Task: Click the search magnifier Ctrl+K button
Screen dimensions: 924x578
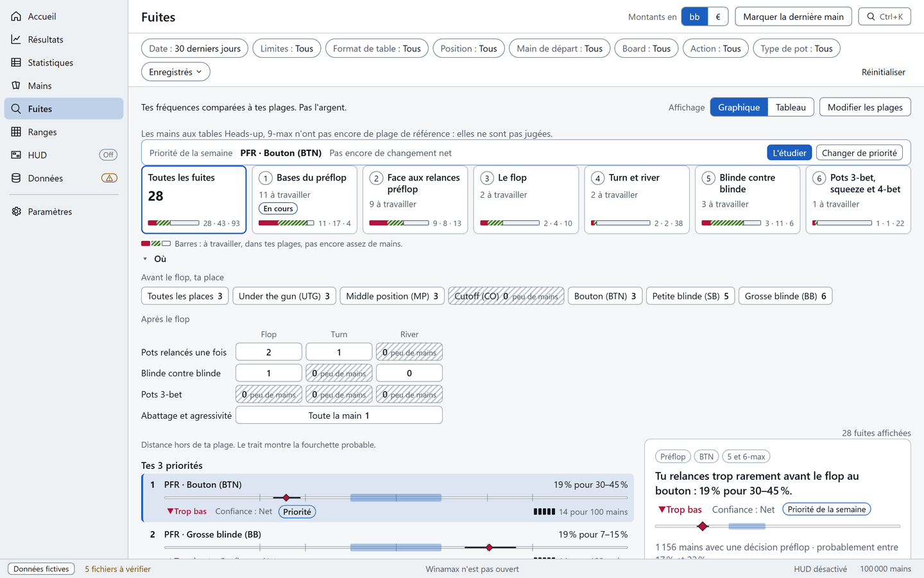Action: 884,17
